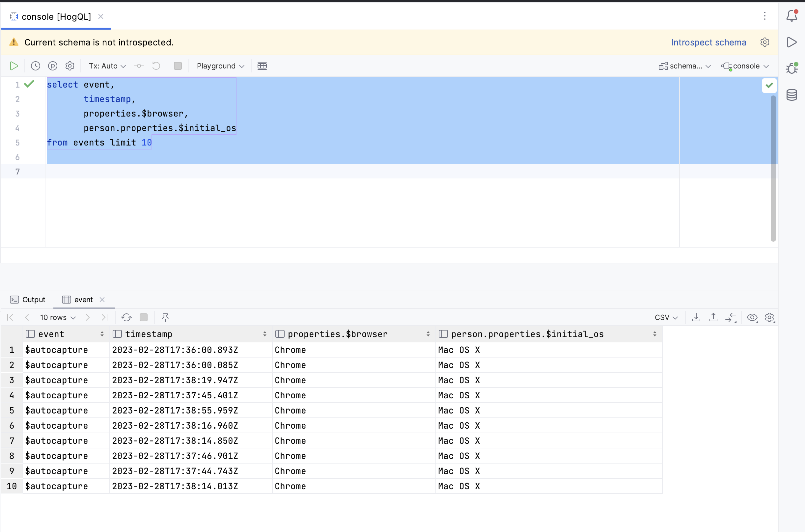Click the Mac OS X cell in row 8
This screenshot has height=532, width=805.
click(x=549, y=456)
